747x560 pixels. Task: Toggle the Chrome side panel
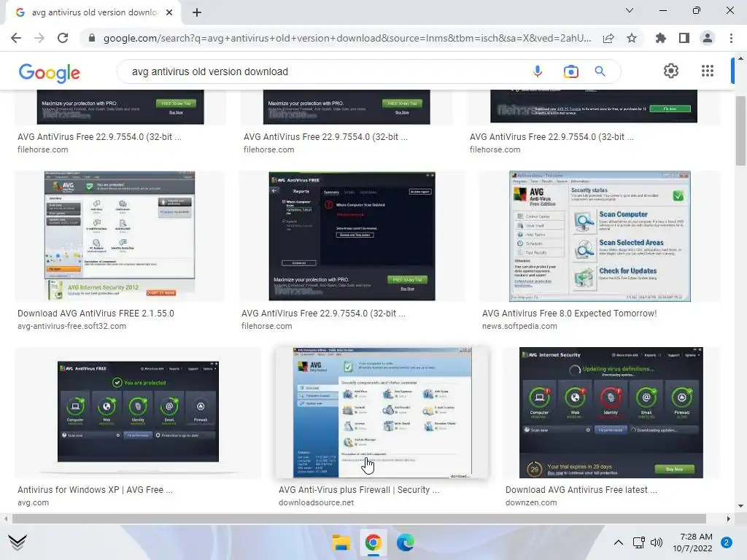point(684,38)
